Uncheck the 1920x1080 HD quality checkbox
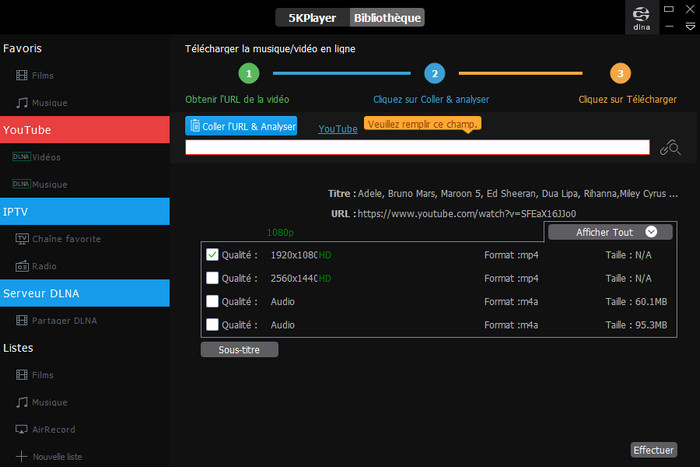 pos(212,254)
